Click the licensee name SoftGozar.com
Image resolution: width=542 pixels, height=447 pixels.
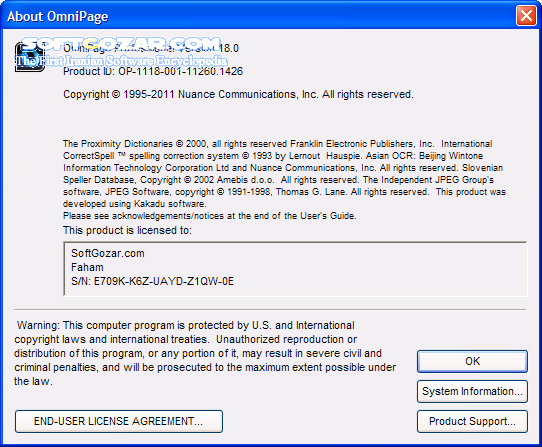pos(108,253)
